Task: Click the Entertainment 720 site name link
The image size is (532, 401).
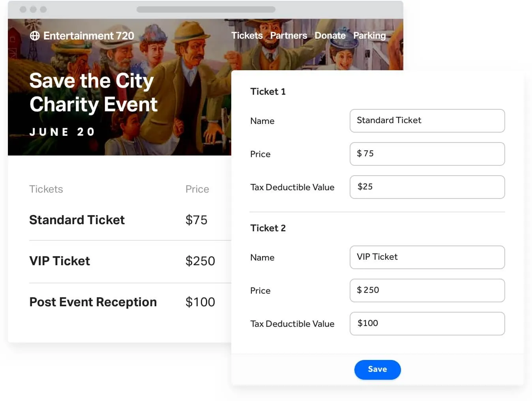Action: coord(89,36)
